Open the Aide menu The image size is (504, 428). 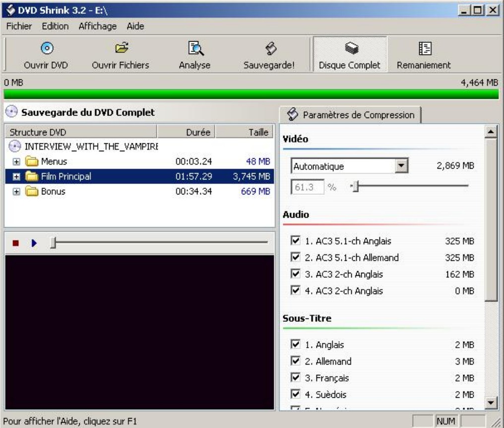point(135,26)
